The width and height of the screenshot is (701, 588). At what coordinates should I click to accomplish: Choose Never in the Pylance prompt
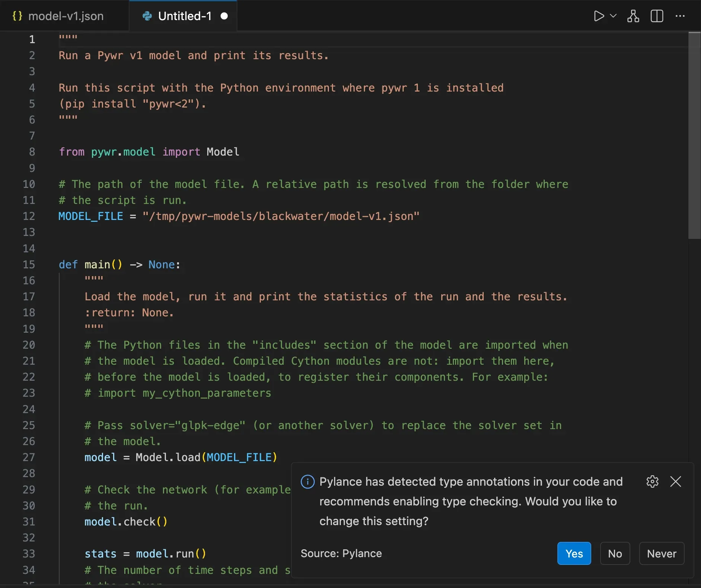(662, 553)
